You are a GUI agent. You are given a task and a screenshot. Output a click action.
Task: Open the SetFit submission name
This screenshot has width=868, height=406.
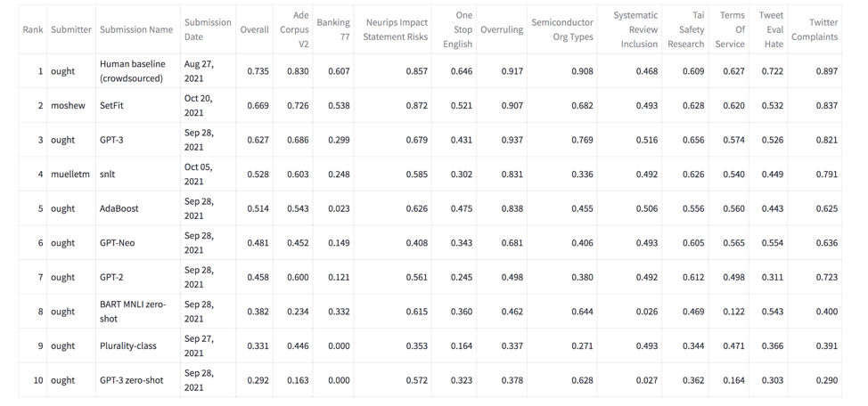point(111,105)
